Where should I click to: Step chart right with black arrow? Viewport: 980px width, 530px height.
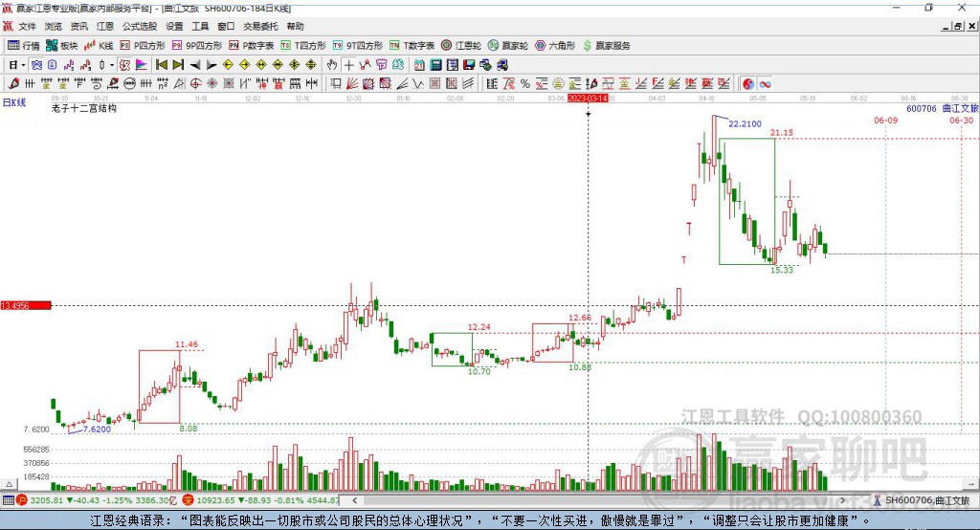[x=212, y=65]
